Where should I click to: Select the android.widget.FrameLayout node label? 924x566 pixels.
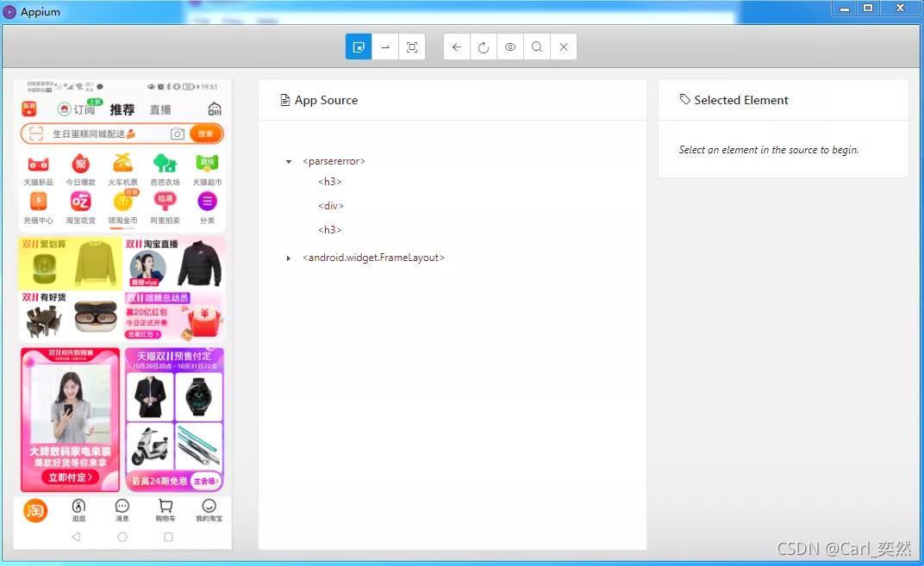coord(373,258)
